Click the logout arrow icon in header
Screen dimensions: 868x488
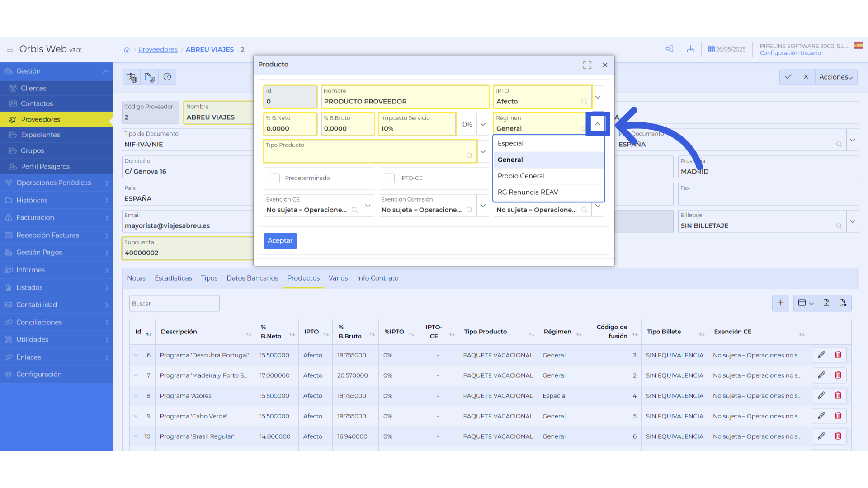(670, 49)
